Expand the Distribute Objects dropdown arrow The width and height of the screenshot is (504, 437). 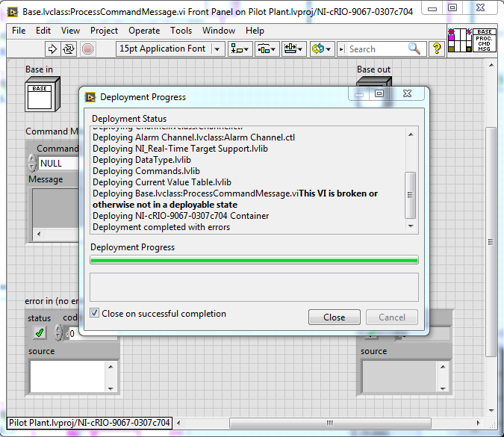coord(273,49)
